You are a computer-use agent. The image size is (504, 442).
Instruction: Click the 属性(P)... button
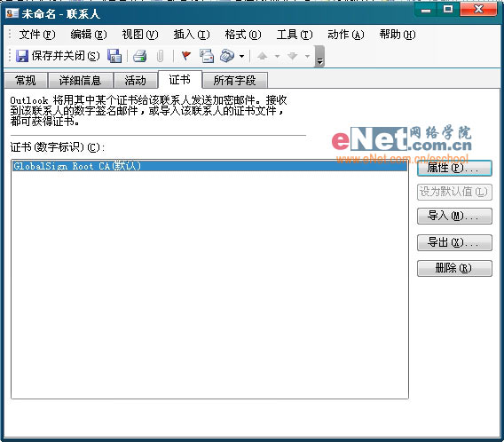coord(454,168)
